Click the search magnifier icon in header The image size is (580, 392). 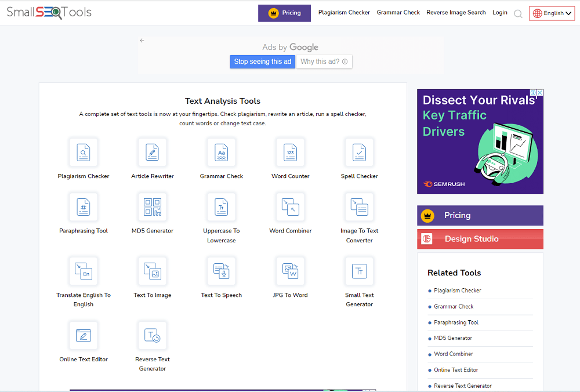pos(518,13)
